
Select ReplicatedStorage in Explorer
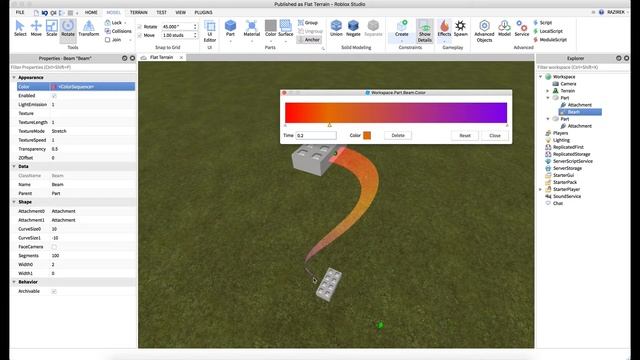571,154
